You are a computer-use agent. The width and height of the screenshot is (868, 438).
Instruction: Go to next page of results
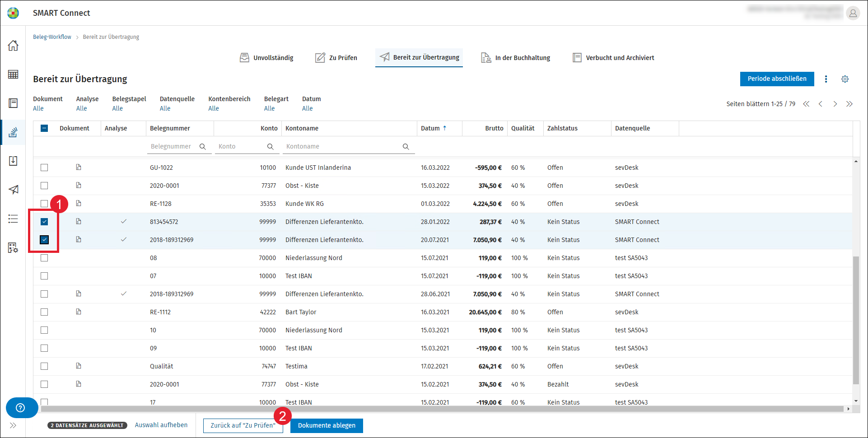(835, 104)
